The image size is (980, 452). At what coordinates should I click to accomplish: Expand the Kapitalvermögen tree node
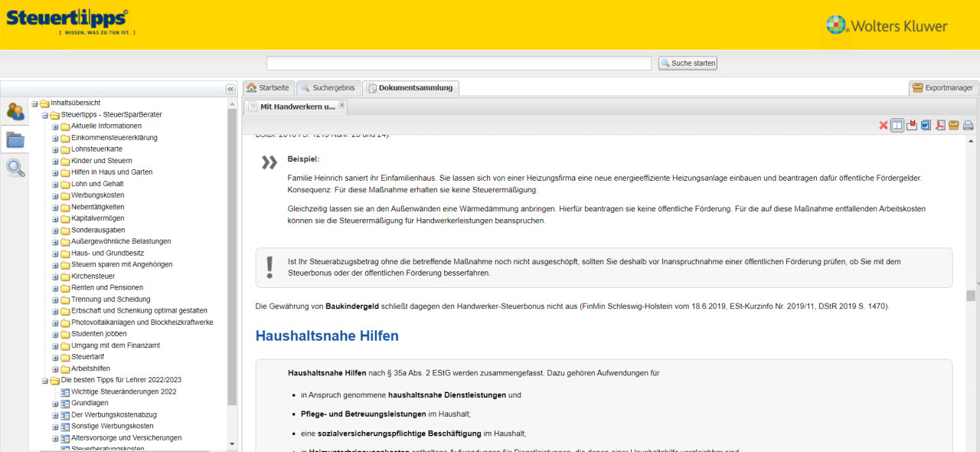(55, 218)
